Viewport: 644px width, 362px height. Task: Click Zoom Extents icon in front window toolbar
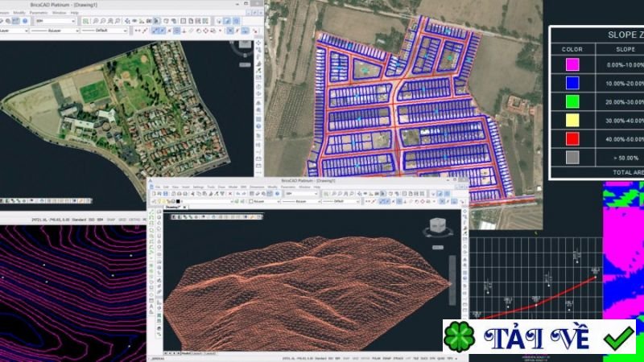326,194
